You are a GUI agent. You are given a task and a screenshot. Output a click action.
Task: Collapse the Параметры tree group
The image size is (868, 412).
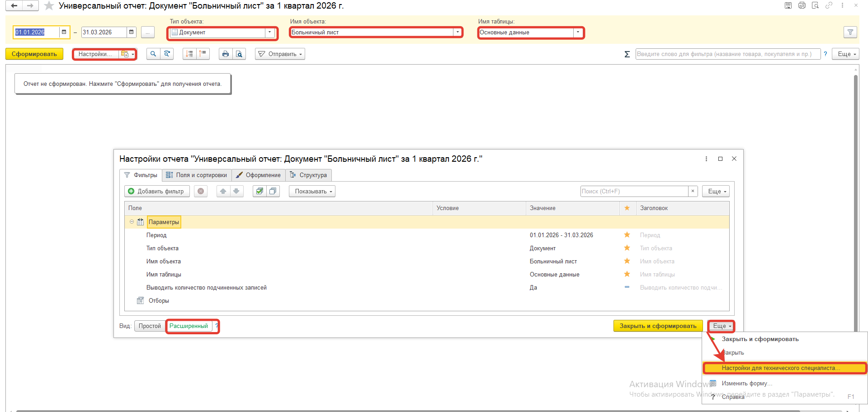pyautogui.click(x=132, y=222)
